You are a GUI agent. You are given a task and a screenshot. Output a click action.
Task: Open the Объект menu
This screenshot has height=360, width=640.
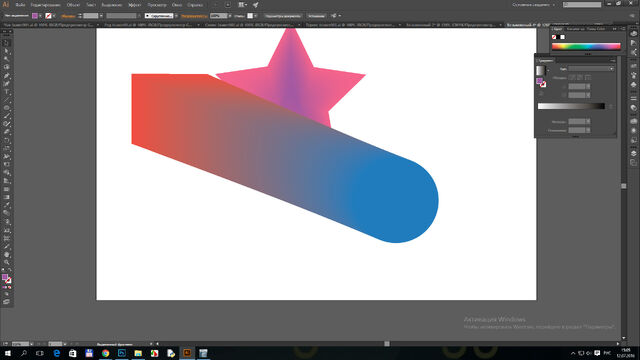73,5
